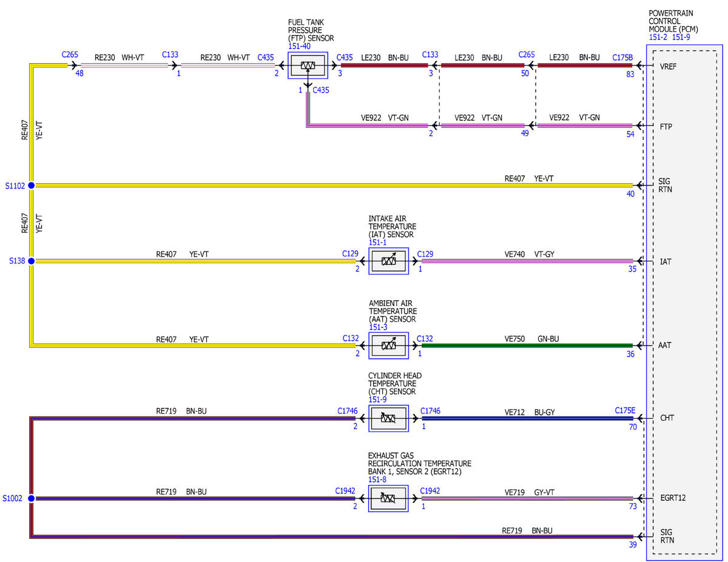
Task: Select pin number 39 at the PCM
Action: [x=633, y=545]
